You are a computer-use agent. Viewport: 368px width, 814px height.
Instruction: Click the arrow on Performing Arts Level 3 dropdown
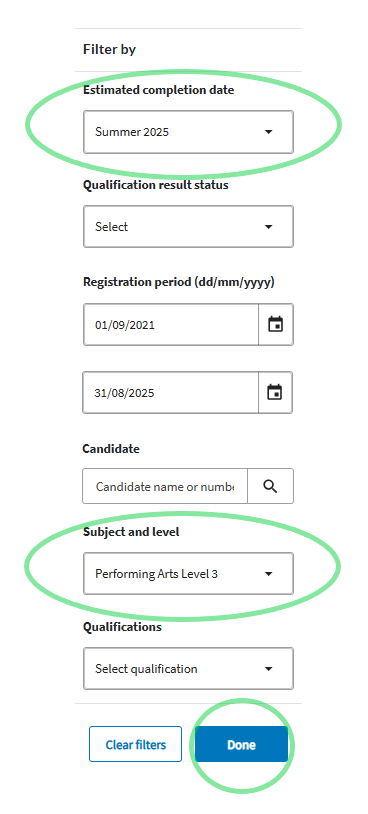(268, 574)
